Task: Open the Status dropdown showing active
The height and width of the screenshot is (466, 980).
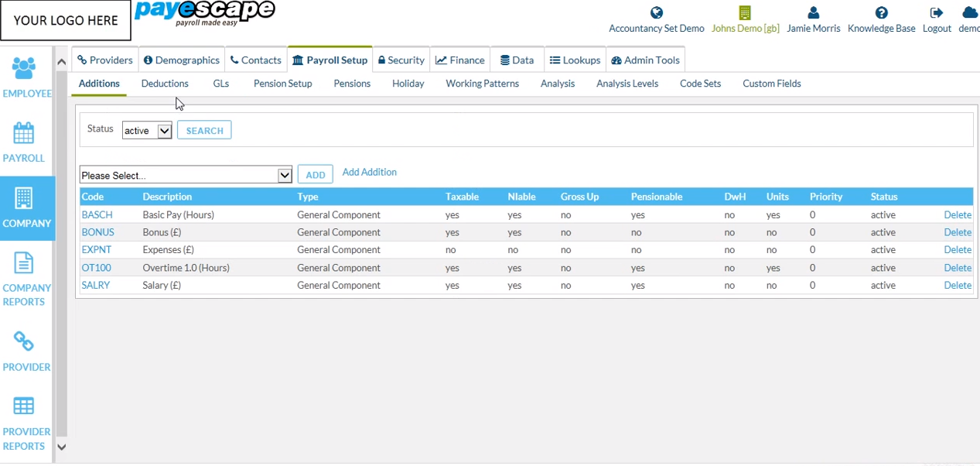Action: tap(146, 130)
